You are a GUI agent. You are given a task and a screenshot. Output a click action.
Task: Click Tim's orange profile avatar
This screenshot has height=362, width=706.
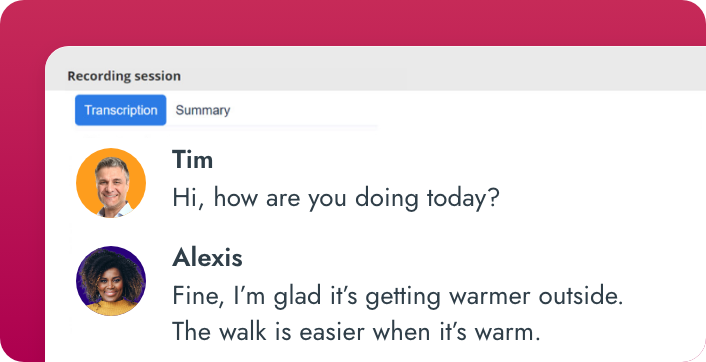pyautogui.click(x=111, y=183)
